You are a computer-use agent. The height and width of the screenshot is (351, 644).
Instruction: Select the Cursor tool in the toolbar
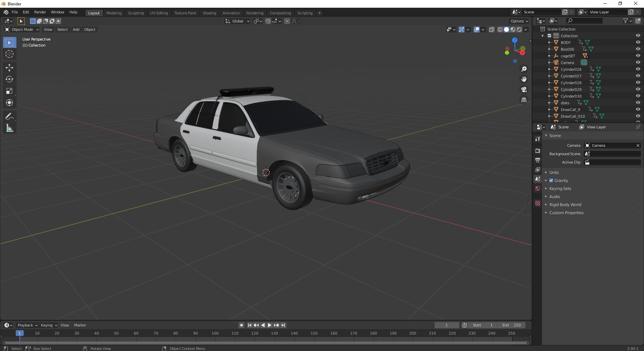[9, 54]
